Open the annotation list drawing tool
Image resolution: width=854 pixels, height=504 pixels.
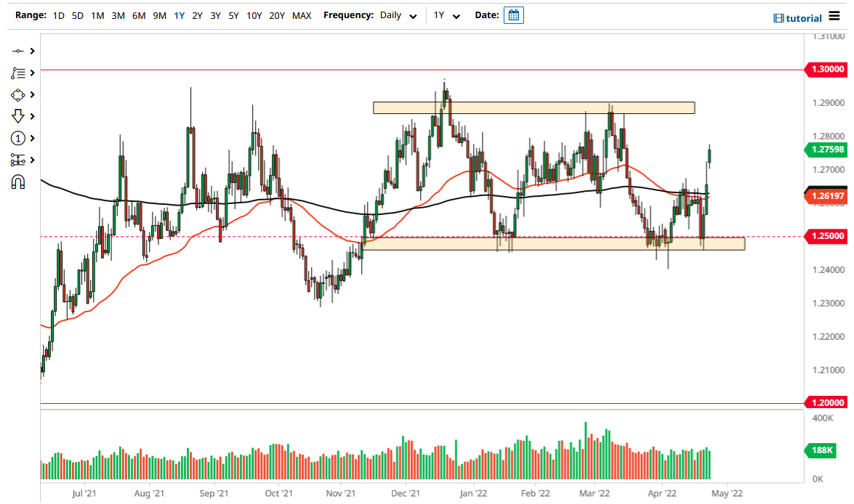coord(19,73)
